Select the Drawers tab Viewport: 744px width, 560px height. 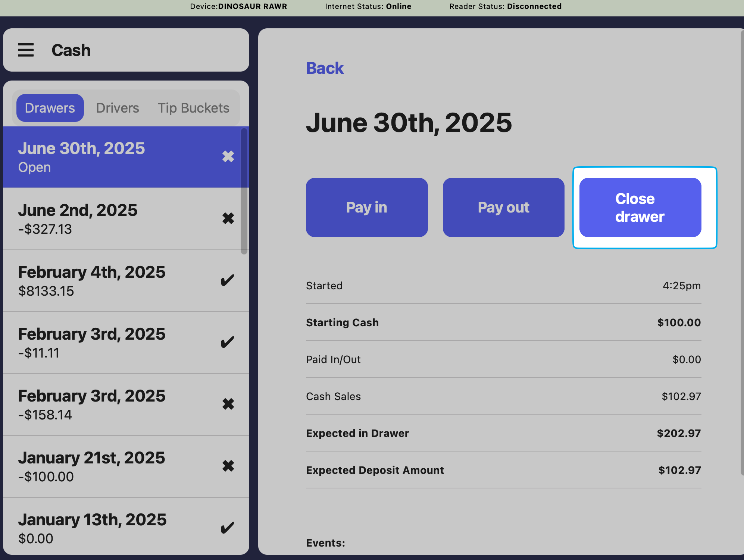[50, 108]
